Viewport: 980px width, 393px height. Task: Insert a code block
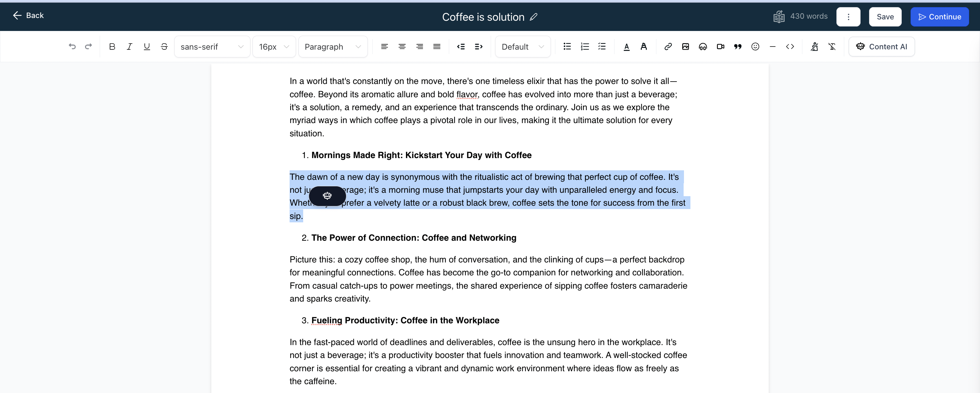(790, 46)
